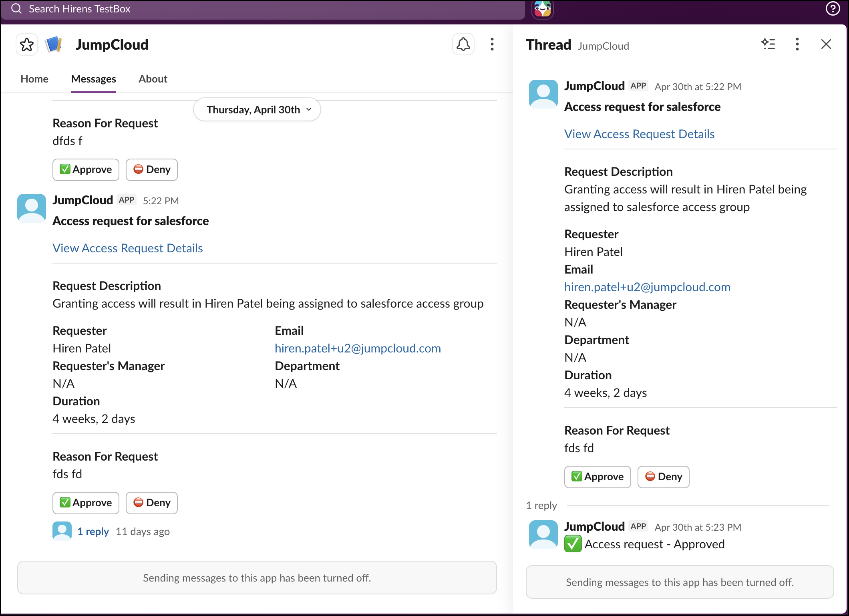Open more options menu in JumpCloud header

click(492, 44)
